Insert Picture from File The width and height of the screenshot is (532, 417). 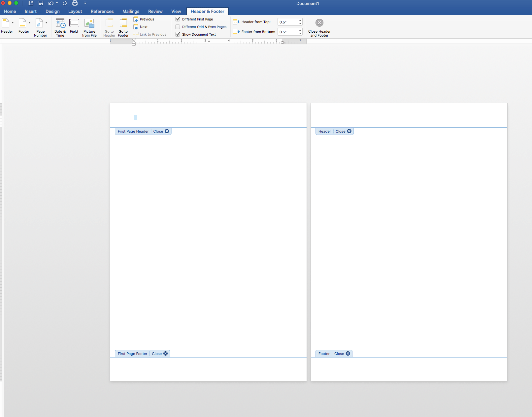(89, 27)
